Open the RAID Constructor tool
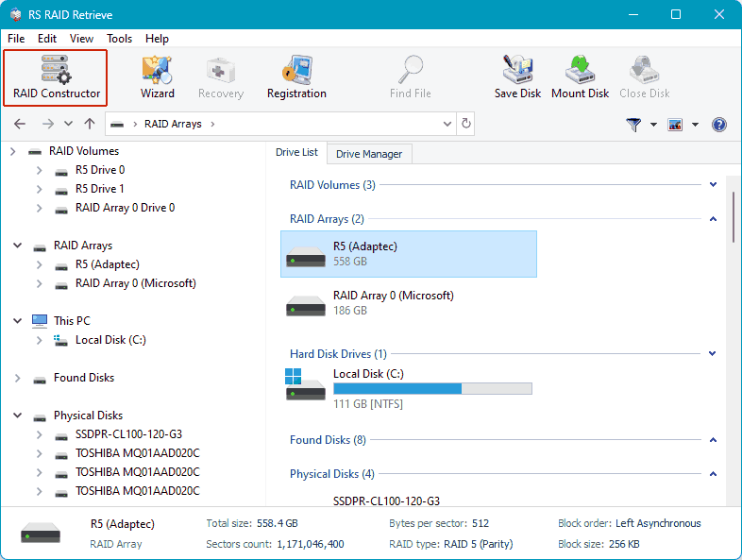 pyautogui.click(x=56, y=76)
